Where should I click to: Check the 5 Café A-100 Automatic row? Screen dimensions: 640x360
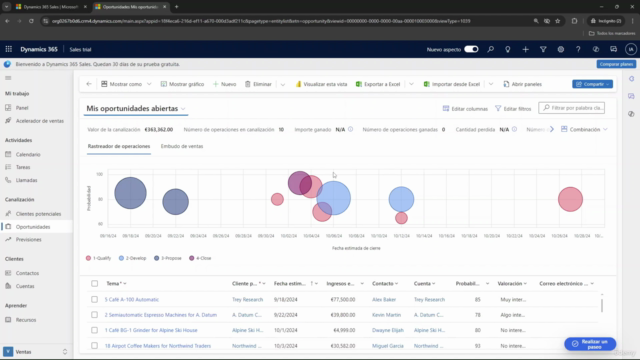95,299
